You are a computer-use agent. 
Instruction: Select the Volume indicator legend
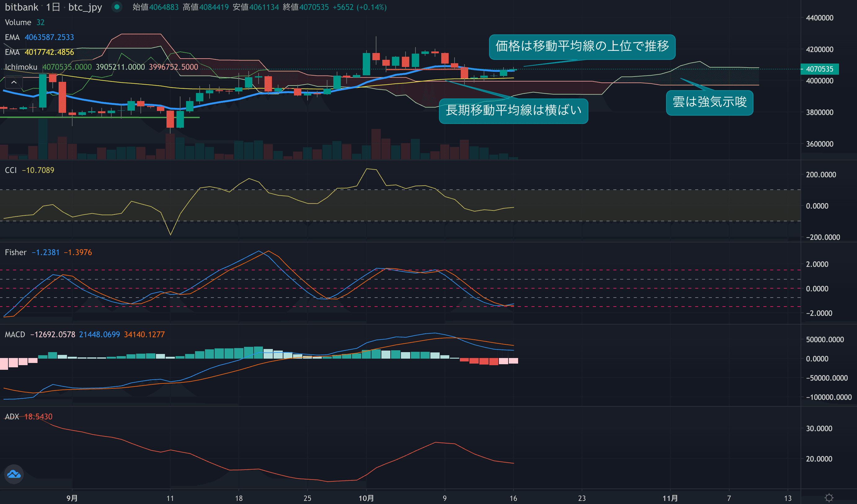point(18,22)
